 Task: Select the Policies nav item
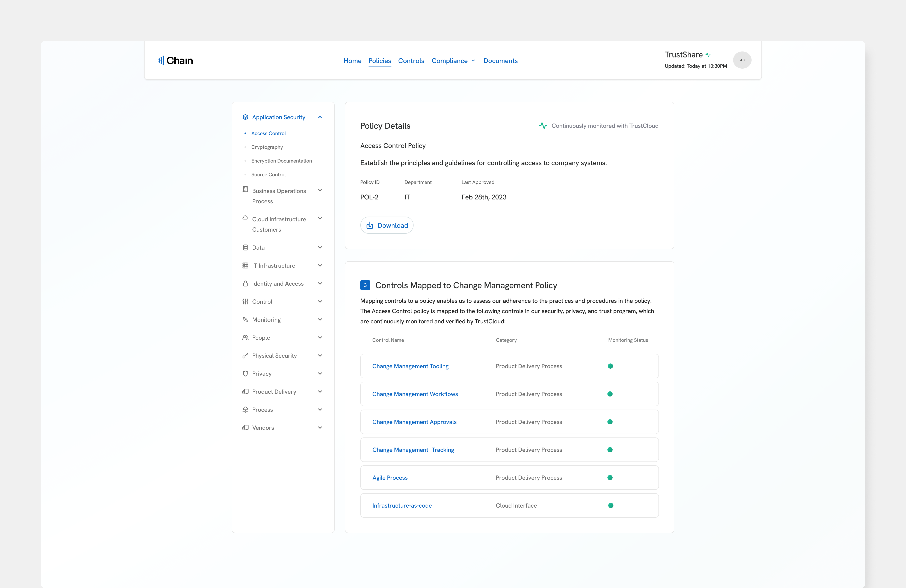379,60
